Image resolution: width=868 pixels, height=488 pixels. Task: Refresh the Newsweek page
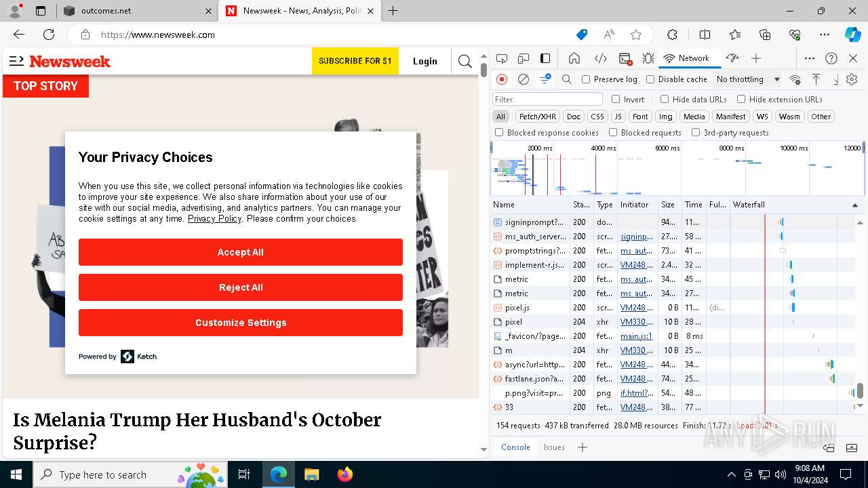[x=49, y=35]
